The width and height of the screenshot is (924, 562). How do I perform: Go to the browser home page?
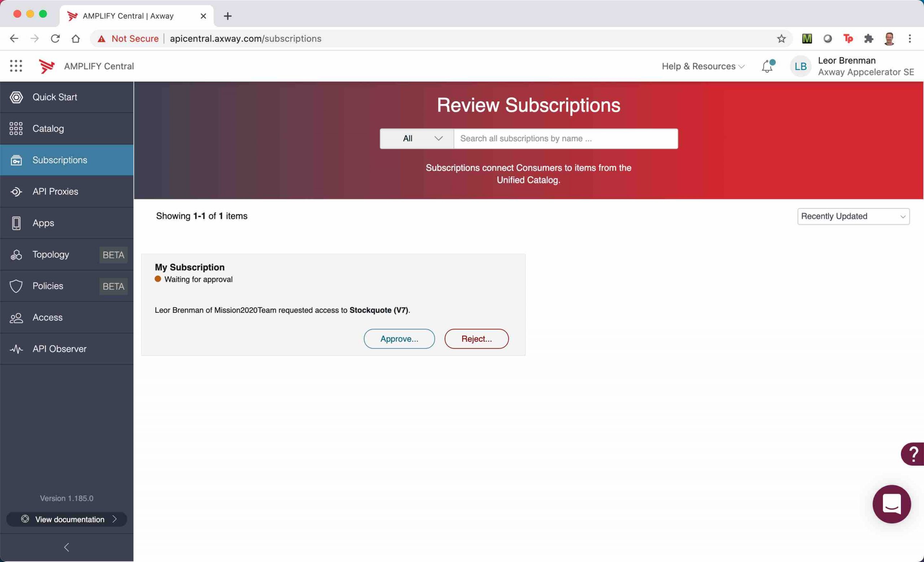[x=76, y=39]
